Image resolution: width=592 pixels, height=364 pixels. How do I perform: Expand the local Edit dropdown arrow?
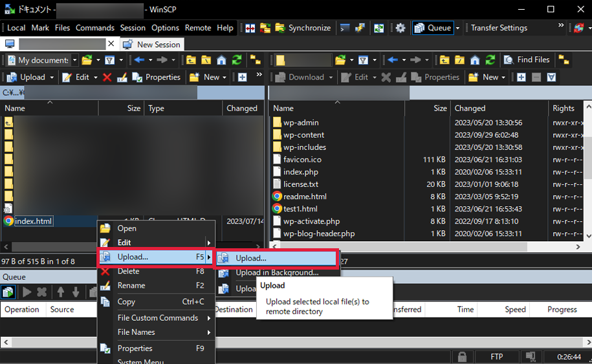tap(96, 78)
